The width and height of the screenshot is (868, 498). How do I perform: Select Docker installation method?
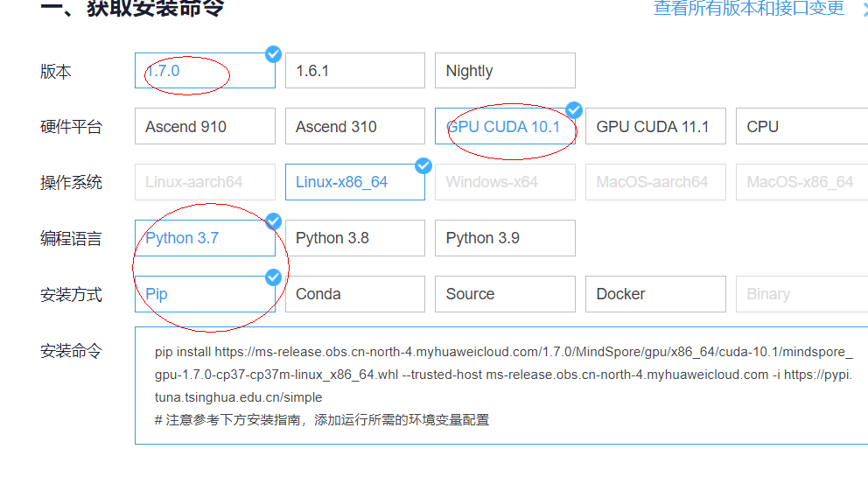point(654,294)
